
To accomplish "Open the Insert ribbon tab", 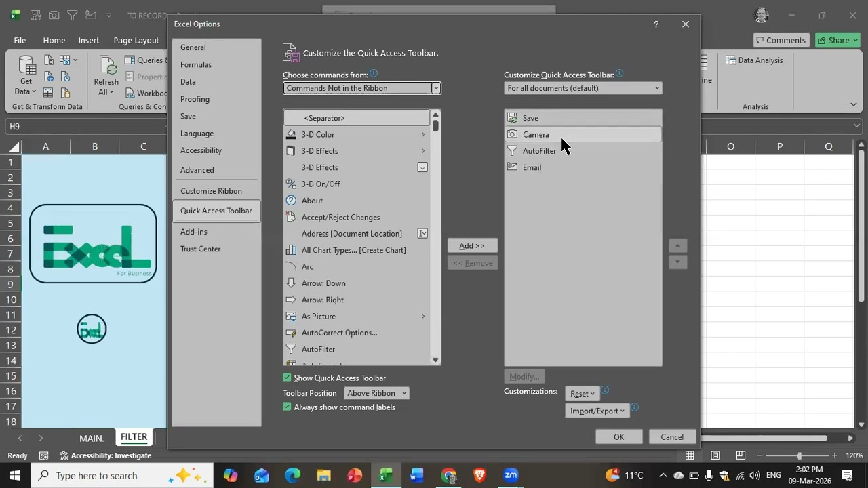I will [x=89, y=40].
